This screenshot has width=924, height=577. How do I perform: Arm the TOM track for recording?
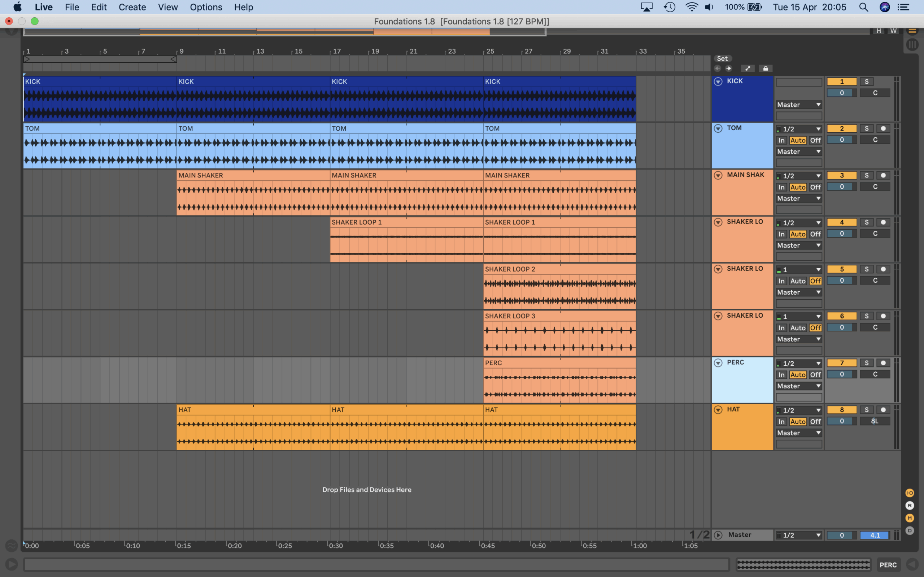[883, 129]
